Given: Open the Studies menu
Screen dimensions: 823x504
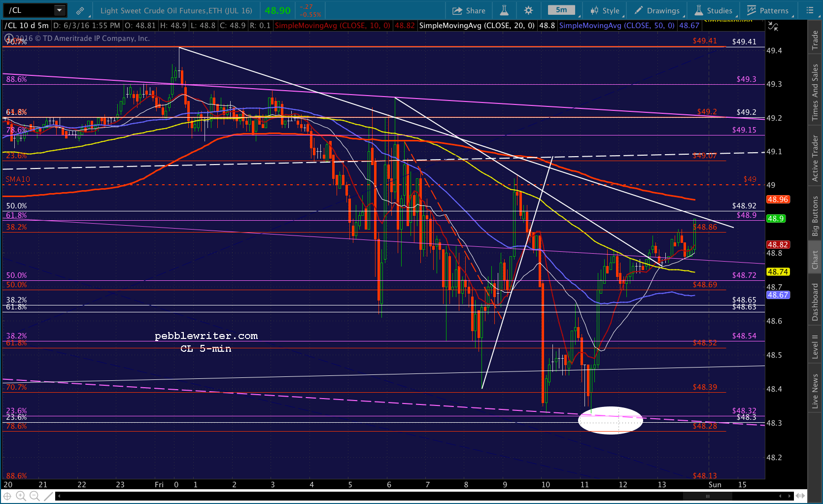Looking at the screenshot, I should [x=714, y=10].
